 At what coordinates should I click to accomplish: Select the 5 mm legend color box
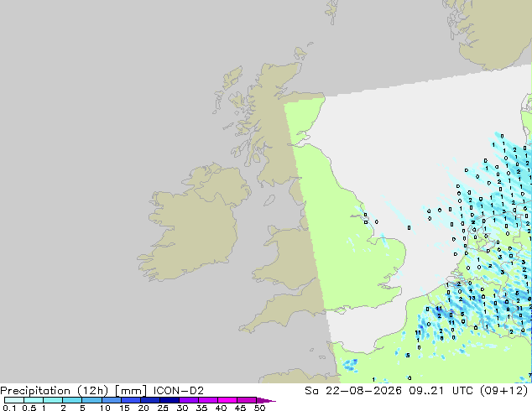click(91, 400)
